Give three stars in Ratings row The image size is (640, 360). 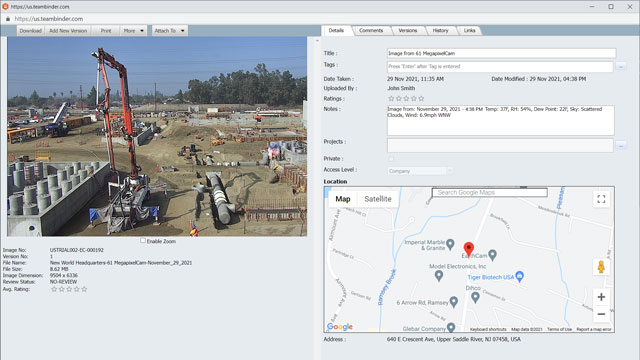[406, 98]
